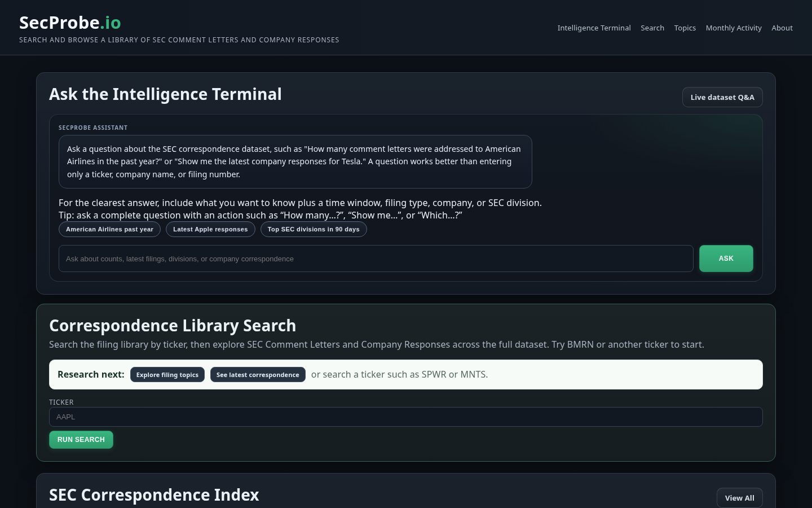
Task: Select American Airlines past year suggestion
Action: point(109,229)
